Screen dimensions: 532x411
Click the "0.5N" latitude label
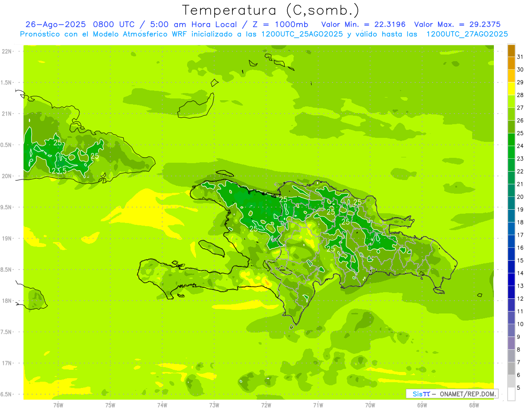(x=7, y=145)
